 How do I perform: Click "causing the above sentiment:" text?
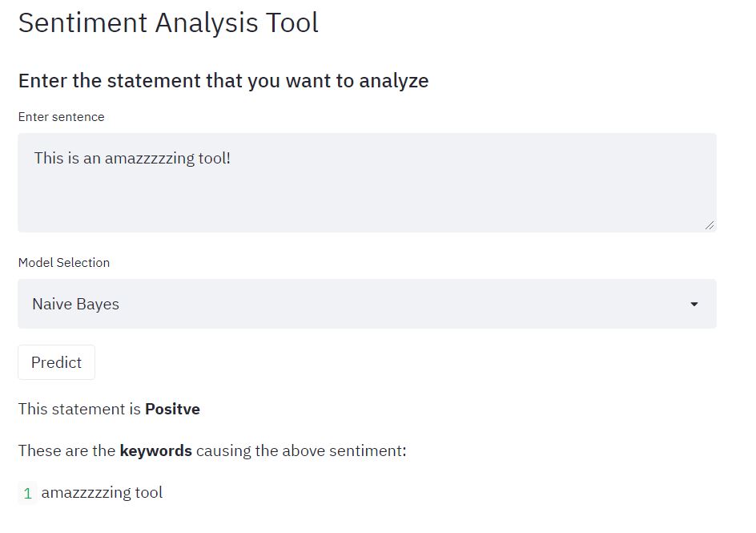pyautogui.click(x=301, y=450)
